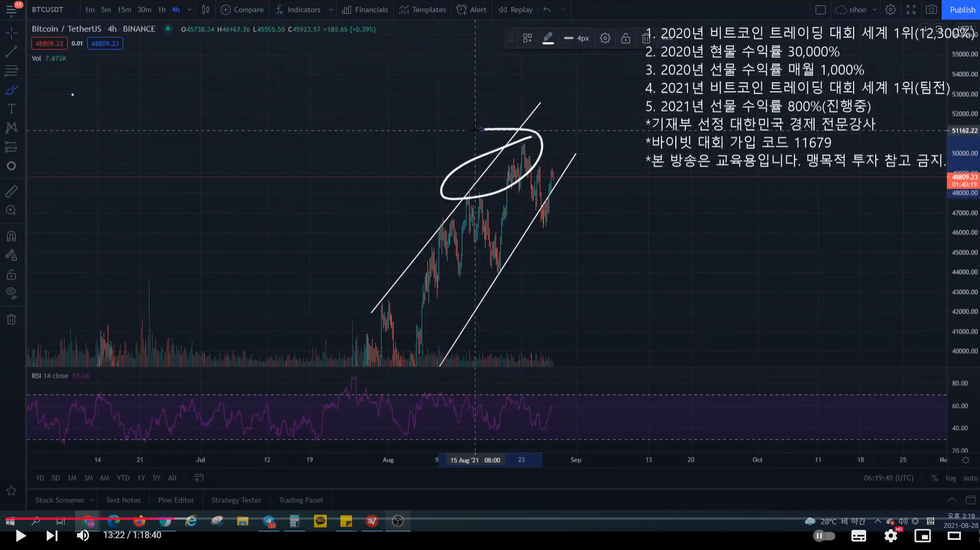The height and width of the screenshot is (550, 980).
Task: Click the red sell price 48809.22
Action: click(49, 43)
